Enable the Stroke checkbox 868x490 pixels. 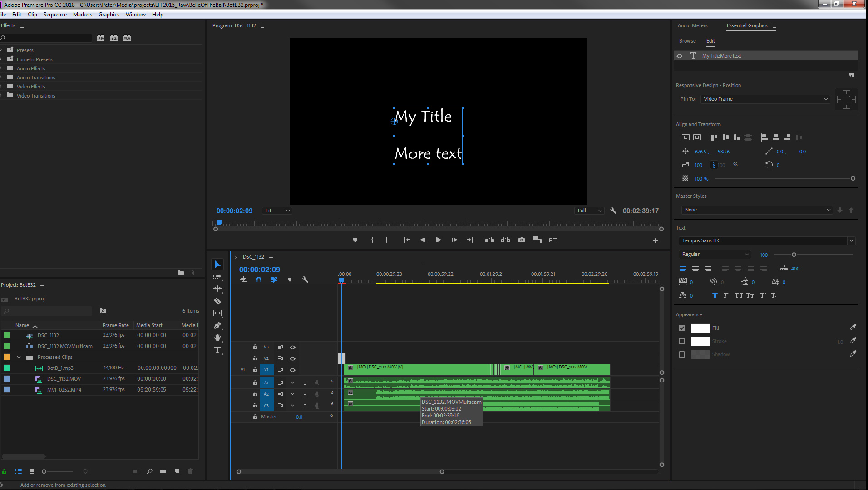[x=682, y=341]
